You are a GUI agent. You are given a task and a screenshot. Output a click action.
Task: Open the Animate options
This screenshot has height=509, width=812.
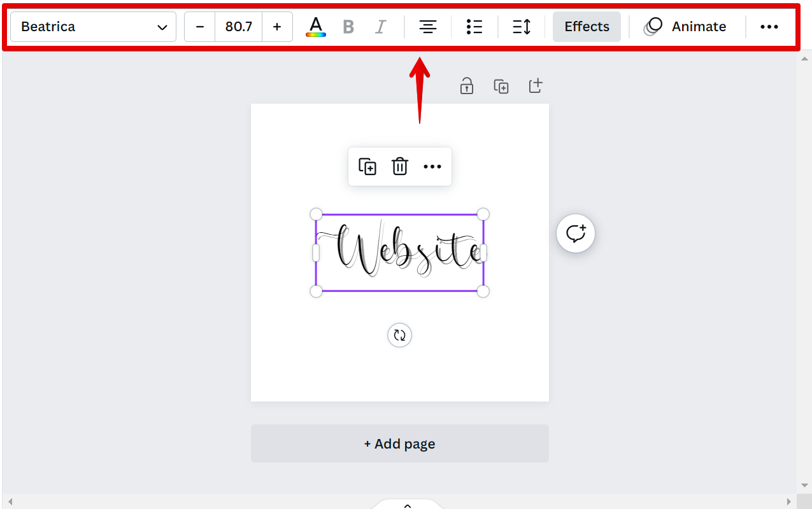[x=685, y=27]
